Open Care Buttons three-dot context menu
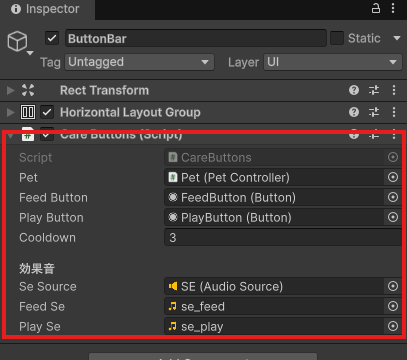 pos(394,134)
